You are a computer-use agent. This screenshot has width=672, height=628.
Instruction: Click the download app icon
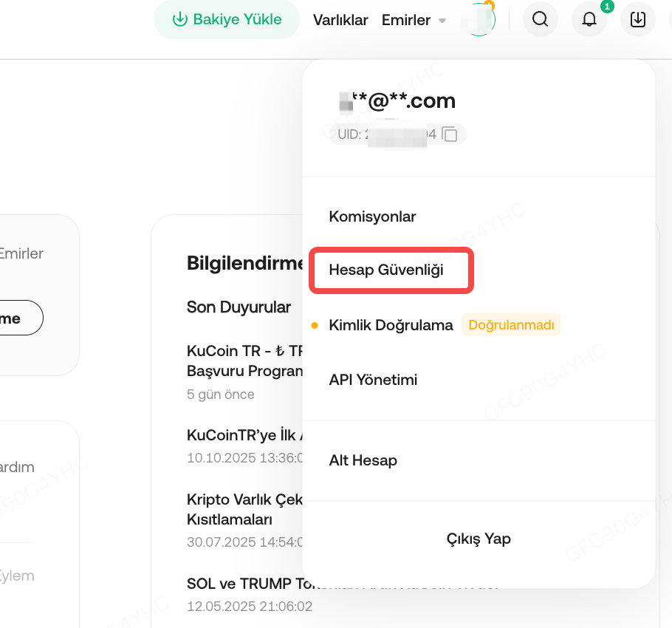(638, 19)
